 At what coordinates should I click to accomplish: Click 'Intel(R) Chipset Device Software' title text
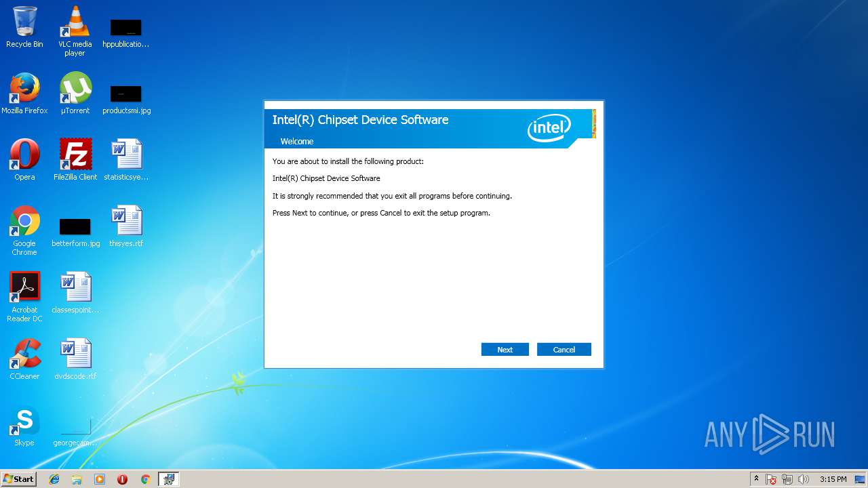click(x=360, y=120)
